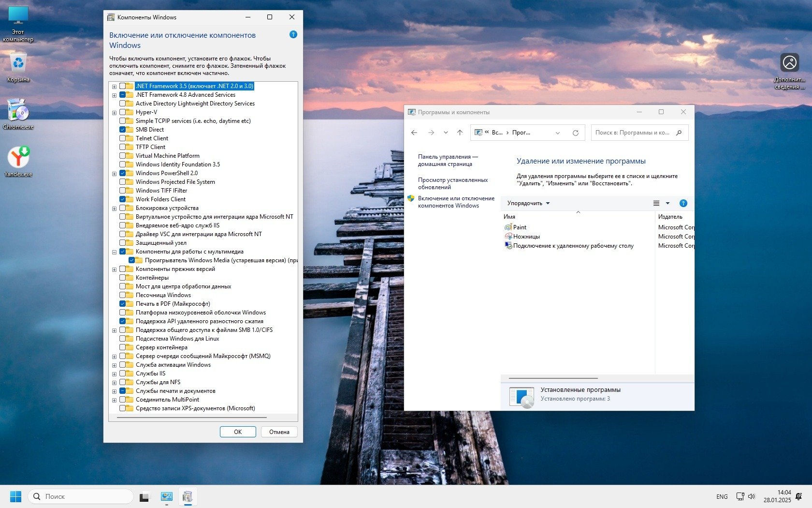Click the programs search field
Image resolution: width=812 pixels, height=508 pixels.
(633, 133)
